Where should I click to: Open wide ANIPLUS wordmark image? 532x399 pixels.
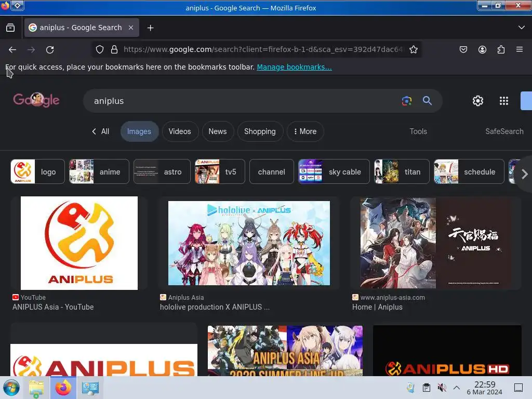(104, 360)
